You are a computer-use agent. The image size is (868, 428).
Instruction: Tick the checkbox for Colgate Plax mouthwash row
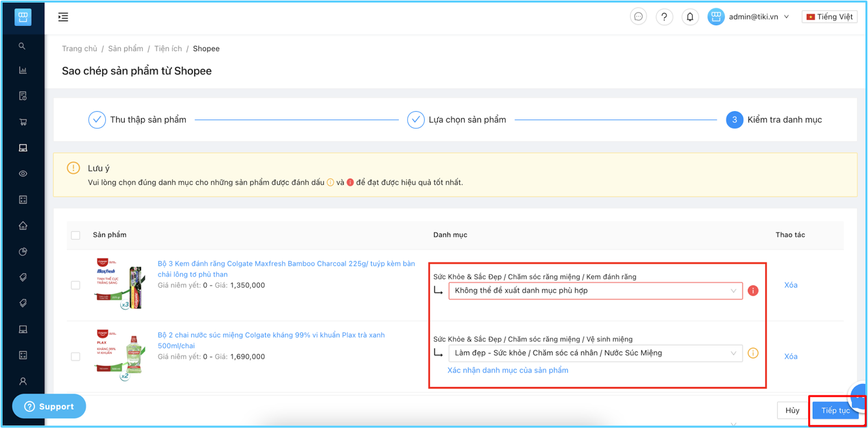[x=75, y=357]
